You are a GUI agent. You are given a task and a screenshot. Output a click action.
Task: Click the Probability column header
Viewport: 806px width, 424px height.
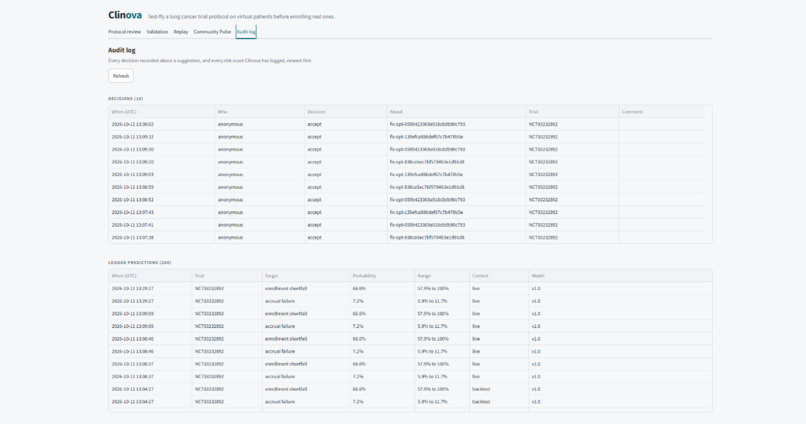point(364,276)
